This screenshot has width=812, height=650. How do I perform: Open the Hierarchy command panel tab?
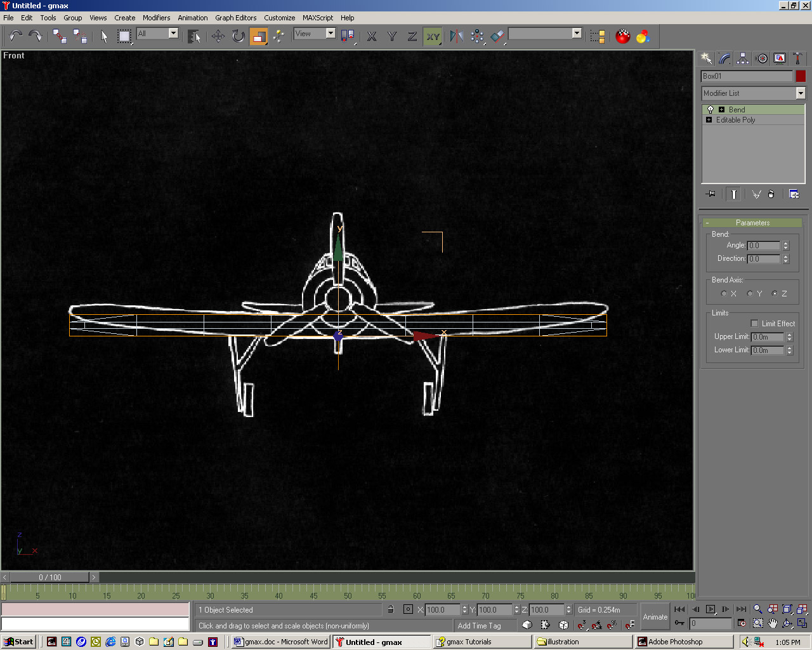tap(743, 58)
